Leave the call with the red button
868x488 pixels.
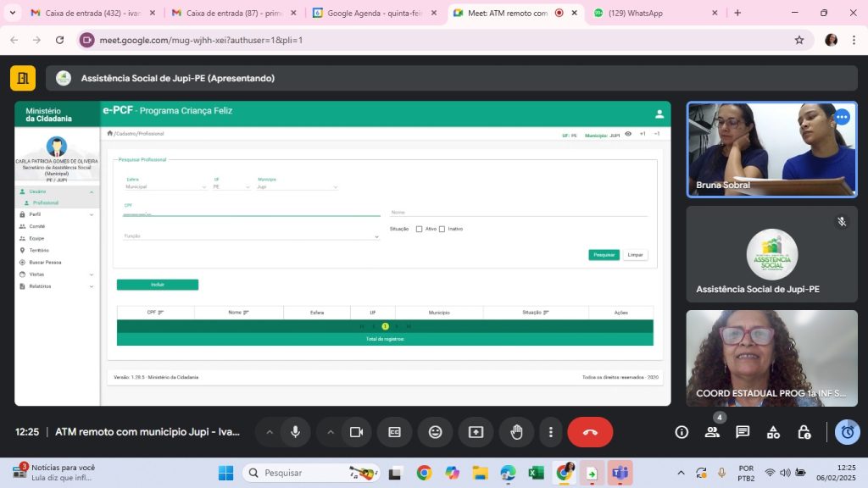click(590, 432)
